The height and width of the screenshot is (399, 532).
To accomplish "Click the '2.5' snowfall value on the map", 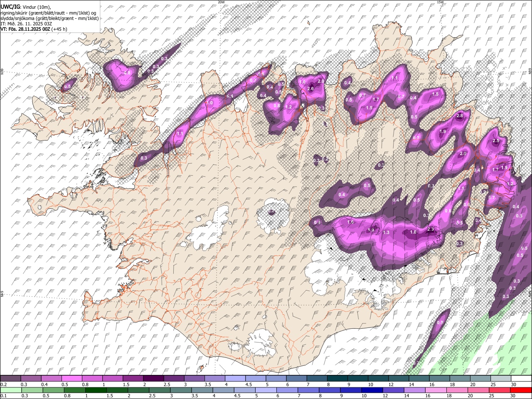I will pyautogui.click(x=495, y=141).
